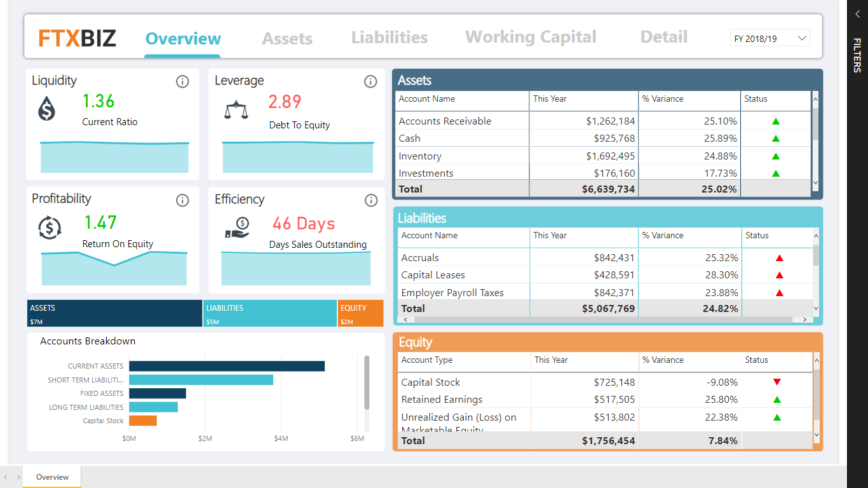Click the Leverage info icon

click(x=370, y=81)
